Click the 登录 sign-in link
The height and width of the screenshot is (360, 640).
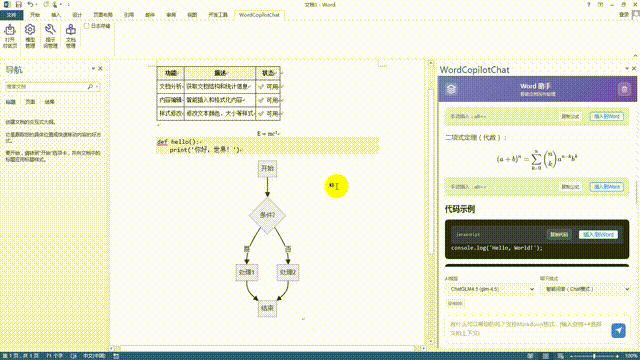(624, 15)
